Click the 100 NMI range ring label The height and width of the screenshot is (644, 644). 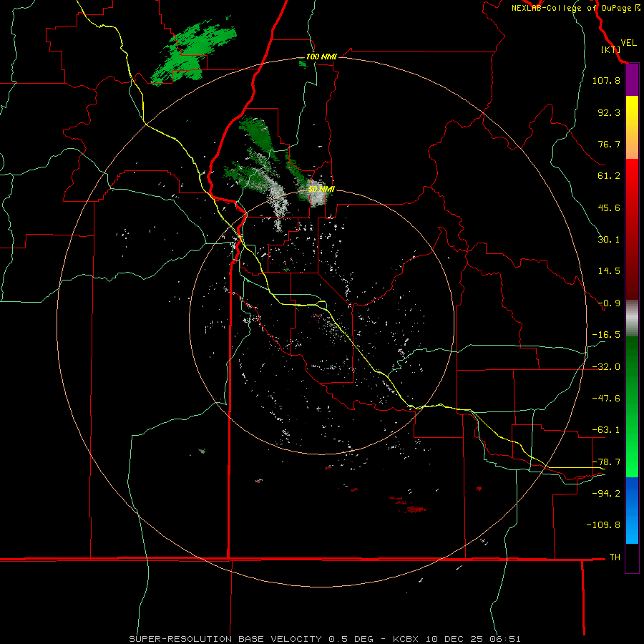coord(321,57)
